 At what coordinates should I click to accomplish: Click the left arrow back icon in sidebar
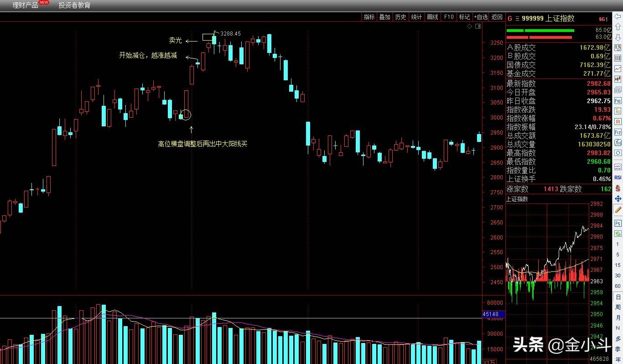[618, 16]
